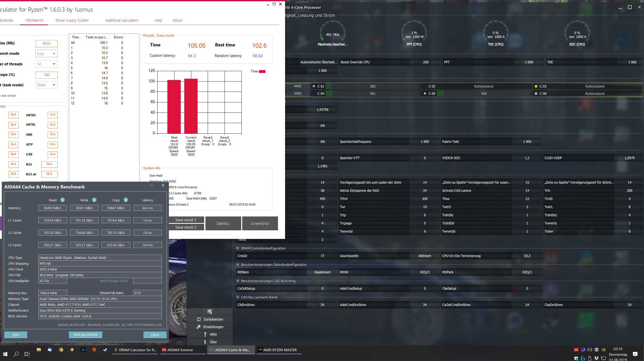Collapse the Benutzersteuerungen CAD-Bustiming section
The width and height of the screenshot is (644, 361).
click(238, 281)
